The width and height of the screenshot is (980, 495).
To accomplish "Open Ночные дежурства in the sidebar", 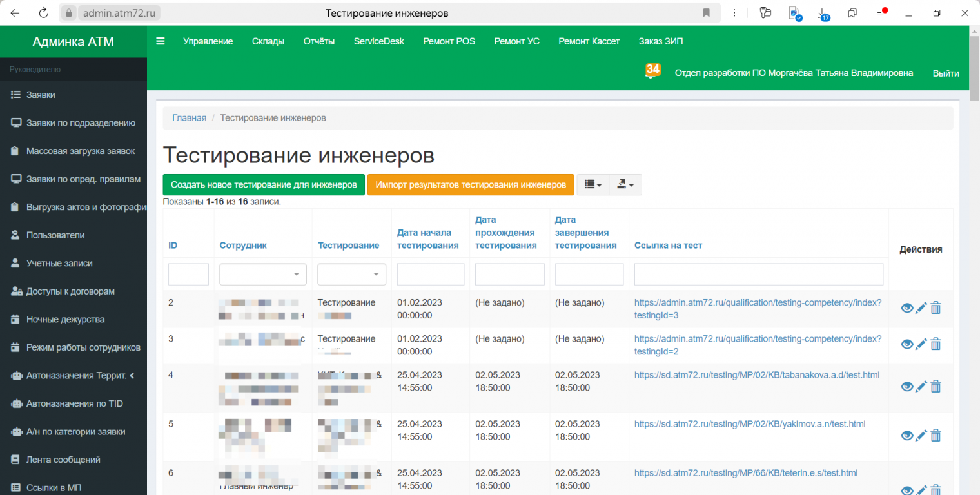I will [65, 320].
